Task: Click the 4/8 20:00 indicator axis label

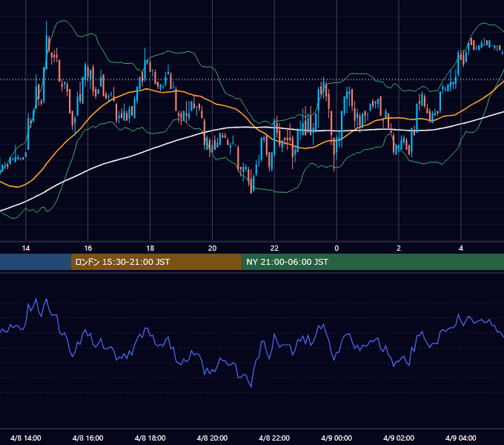Action: (x=212, y=438)
